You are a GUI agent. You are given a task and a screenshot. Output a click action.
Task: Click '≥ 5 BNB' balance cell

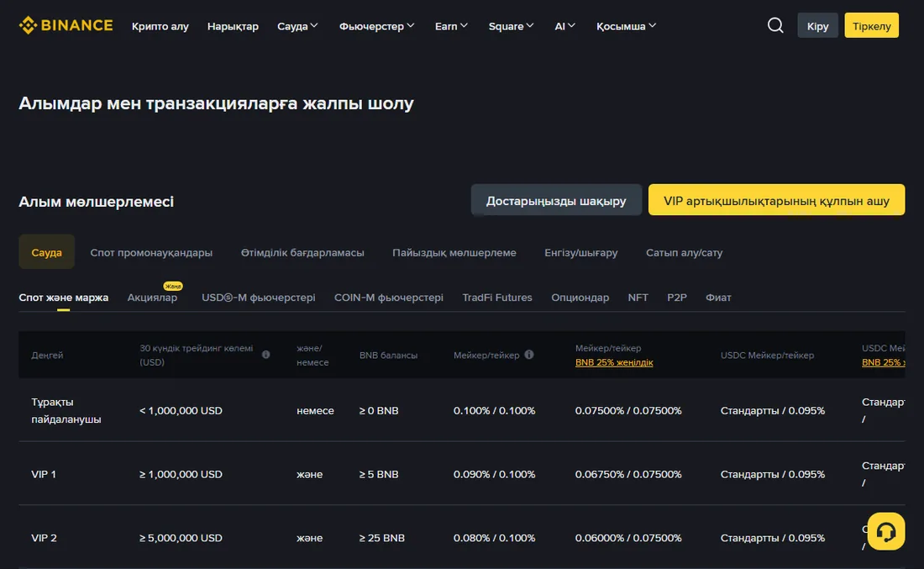[379, 474]
